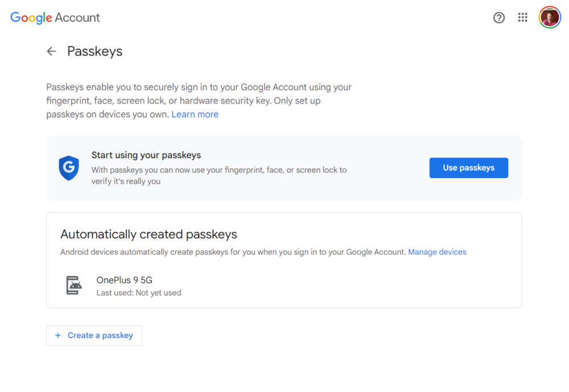This screenshot has height=392, width=569.
Task: Open help via the question mark icon
Action: (x=499, y=18)
